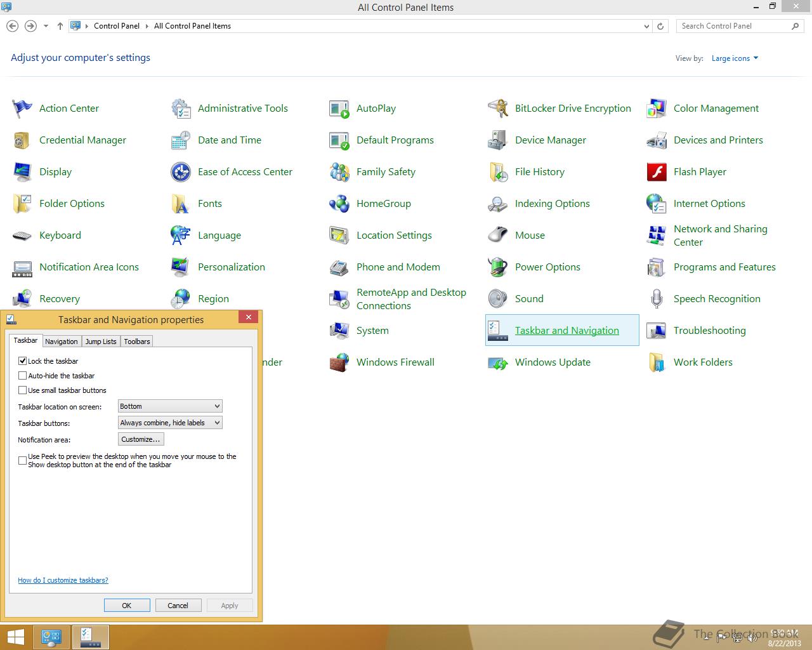Open the Windows Update link
Image resolution: width=812 pixels, height=650 pixels.
tap(553, 362)
